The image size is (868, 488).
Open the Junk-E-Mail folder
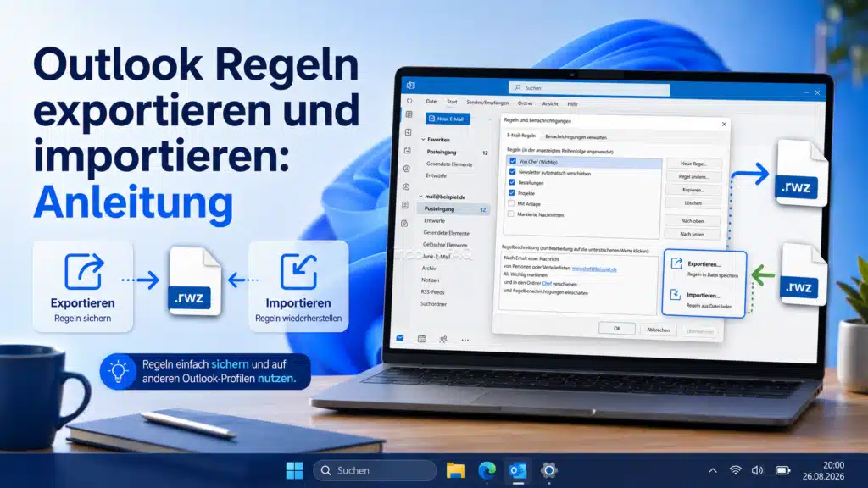click(437, 257)
